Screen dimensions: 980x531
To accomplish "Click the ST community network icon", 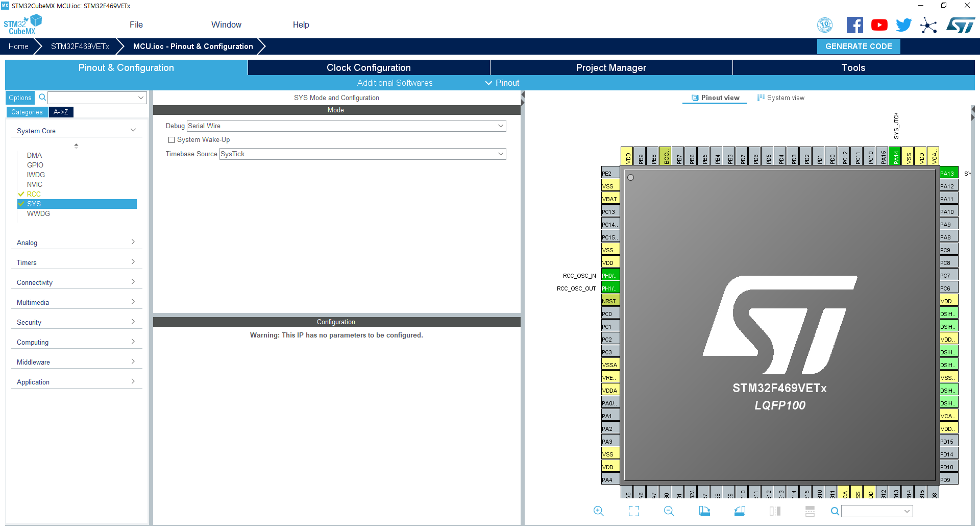I will tap(928, 25).
